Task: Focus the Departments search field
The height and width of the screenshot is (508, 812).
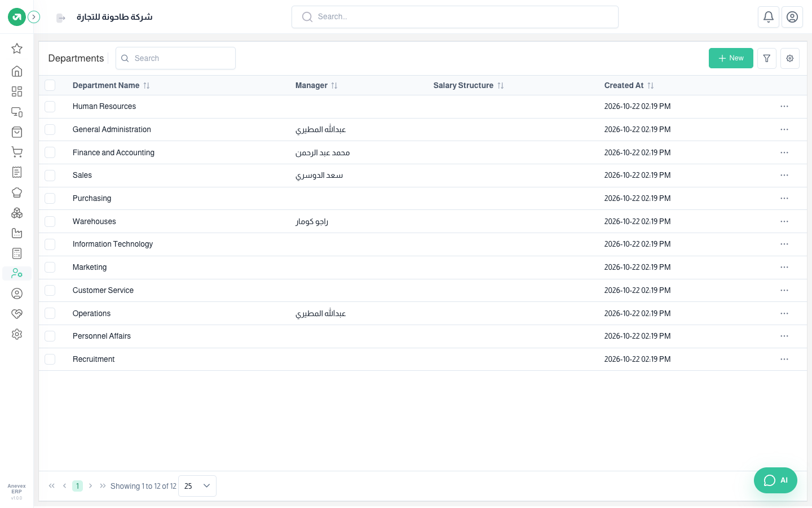Action: click(175, 58)
